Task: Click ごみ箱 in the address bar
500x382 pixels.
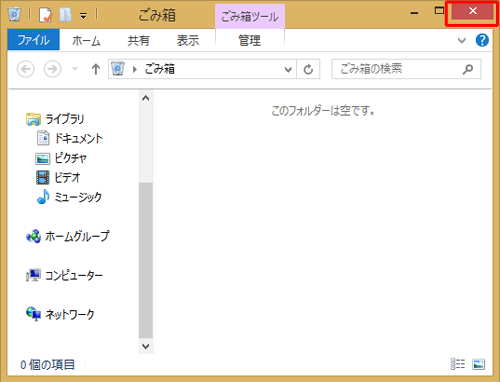Action: point(159,69)
